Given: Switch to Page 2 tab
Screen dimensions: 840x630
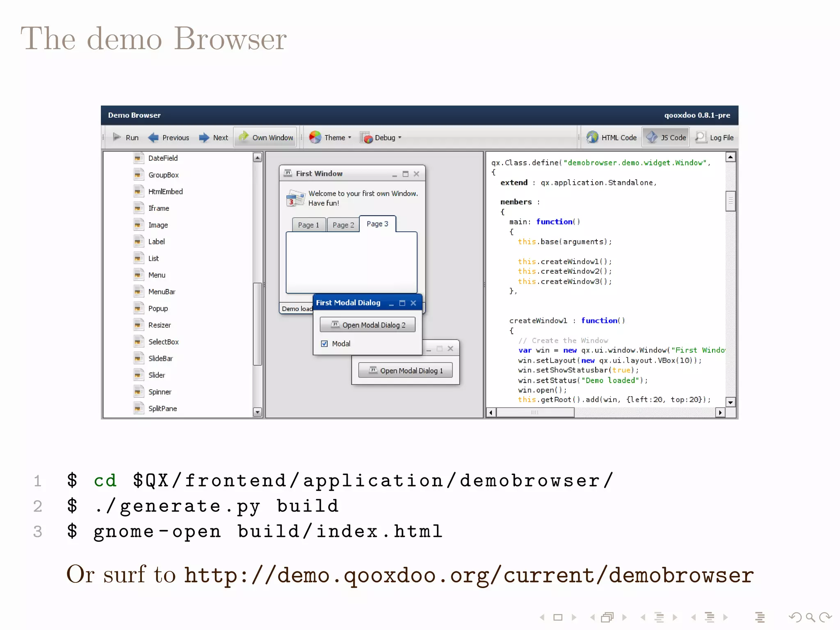Looking at the screenshot, I should pyautogui.click(x=343, y=225).
